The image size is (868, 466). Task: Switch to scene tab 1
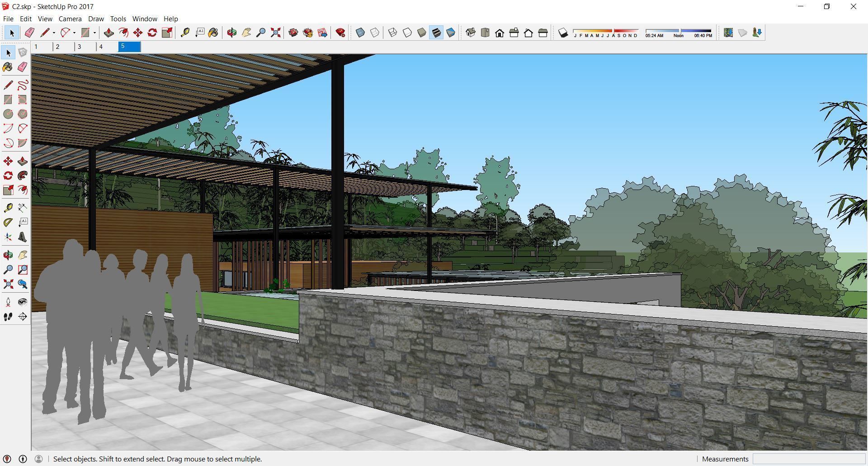tap(42, 47)
